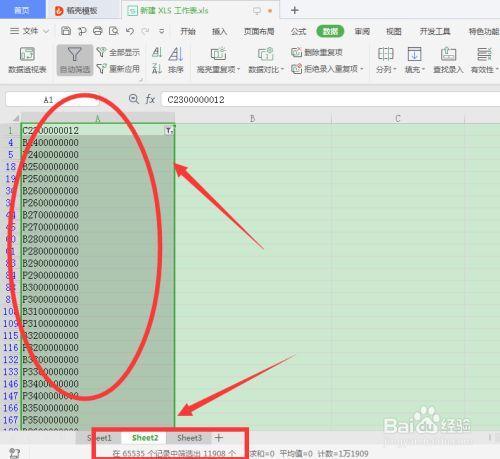This screenshot has height=459, width=500.
Task: Switch to Sheet2 tab
Action: click(145, 438)
